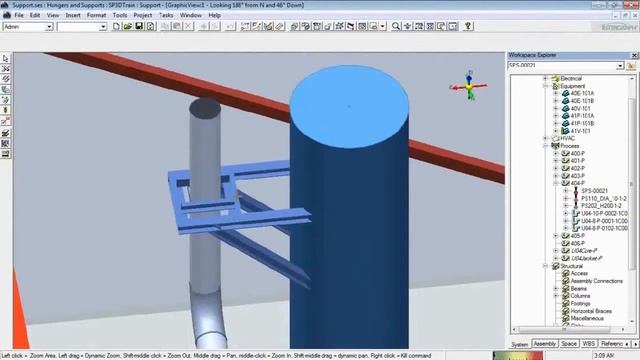Image resolution: width=640 pixels, height=360 pixels.
Task: Collapse the 404-P tree node
Action: (556, 183)
